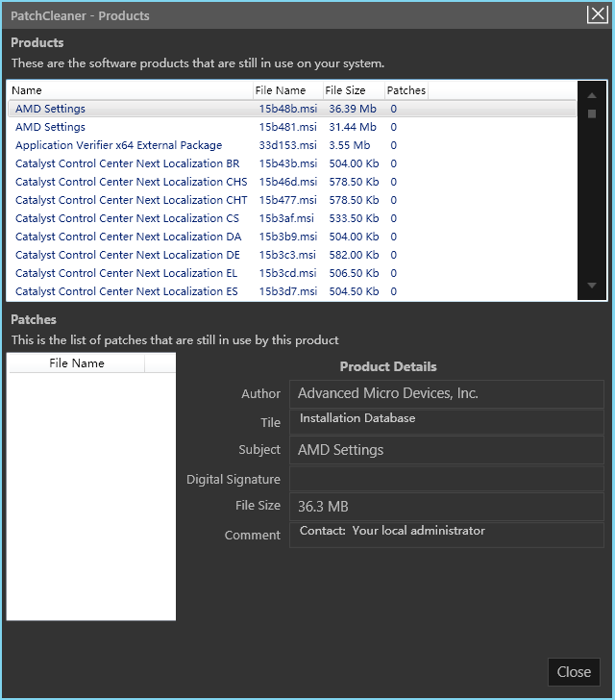Click file name 15b477.msi
This screenshot has width=615, height=700.
(x=288, y=200)
